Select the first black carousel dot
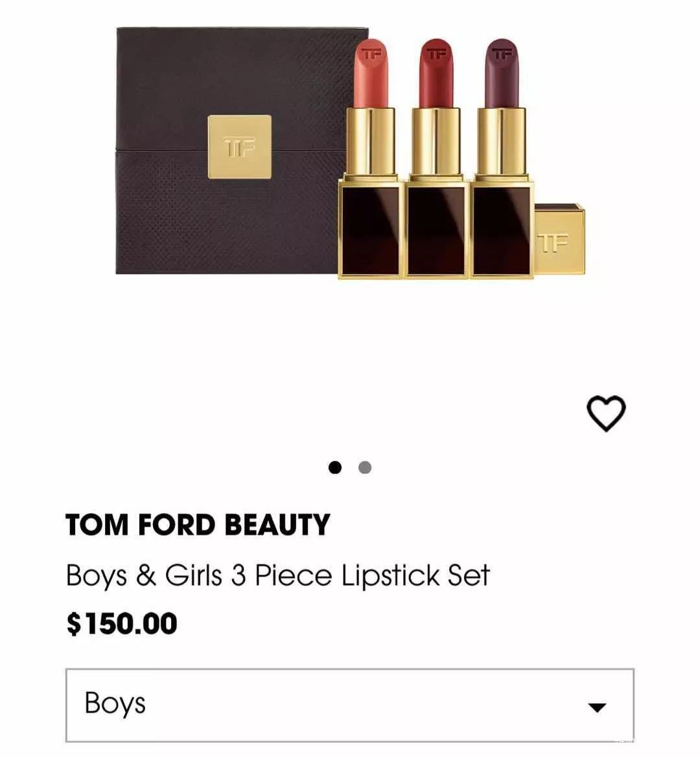This screenshot has height=758, width=700. coord(334,467)
